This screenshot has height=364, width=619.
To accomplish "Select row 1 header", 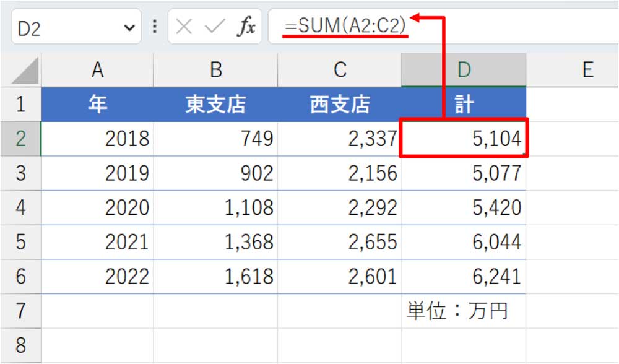I will [x=21, y=104].
